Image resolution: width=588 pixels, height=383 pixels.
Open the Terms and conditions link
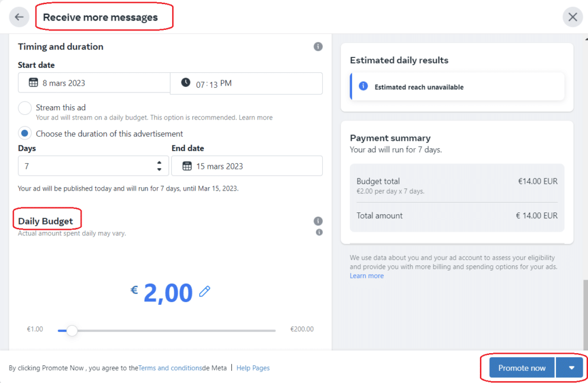170,368
